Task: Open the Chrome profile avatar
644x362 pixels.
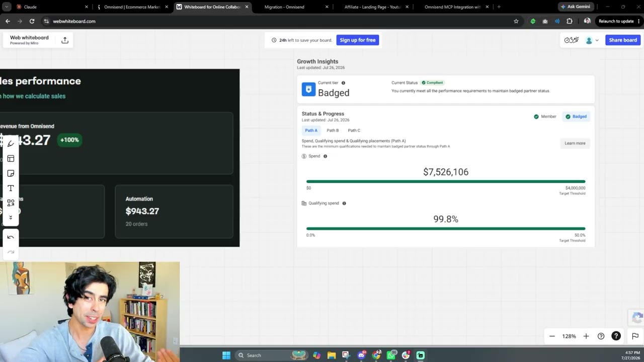Action: click(587, 21)
